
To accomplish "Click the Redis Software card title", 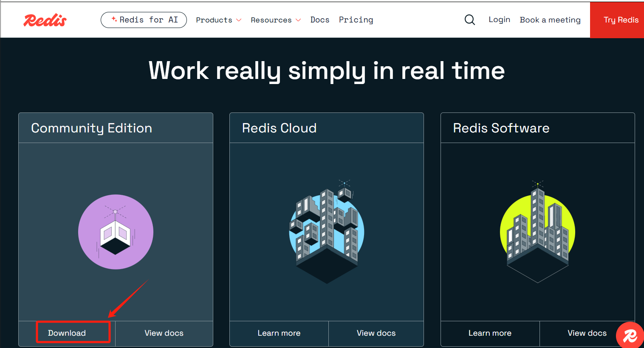I will point(501,128).
